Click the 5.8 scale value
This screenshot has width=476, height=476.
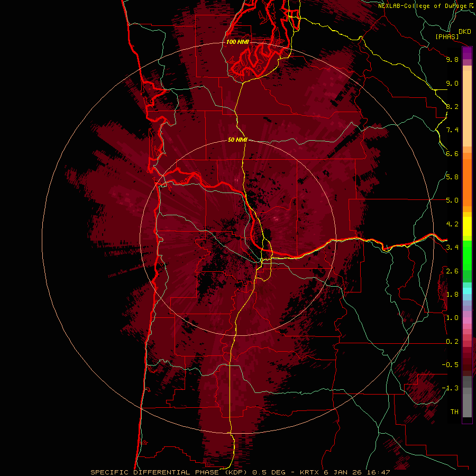point(452,177)
